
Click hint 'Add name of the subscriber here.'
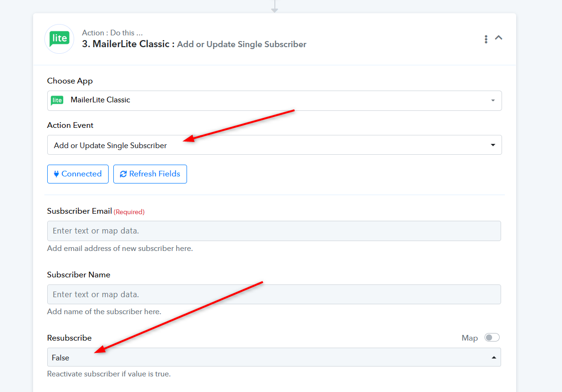(104, 312)
